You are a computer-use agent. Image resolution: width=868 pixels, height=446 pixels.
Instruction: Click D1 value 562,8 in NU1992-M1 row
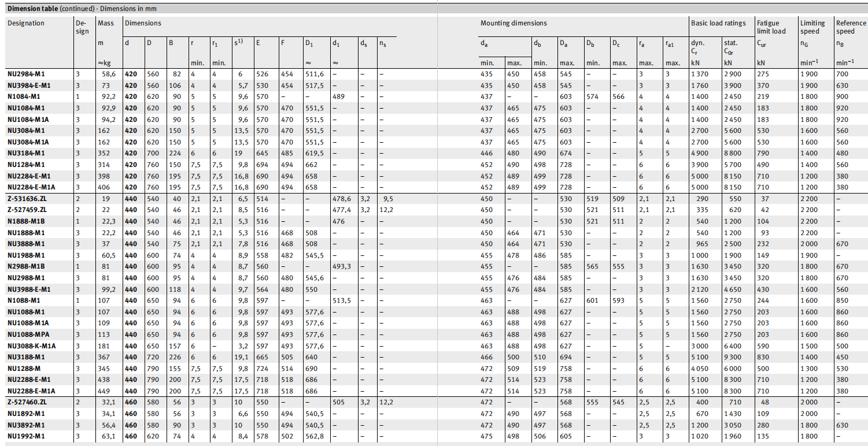point(314,436)
